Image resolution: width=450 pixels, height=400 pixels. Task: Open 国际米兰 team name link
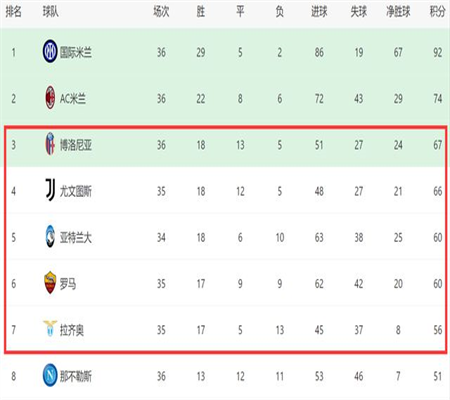76,52
